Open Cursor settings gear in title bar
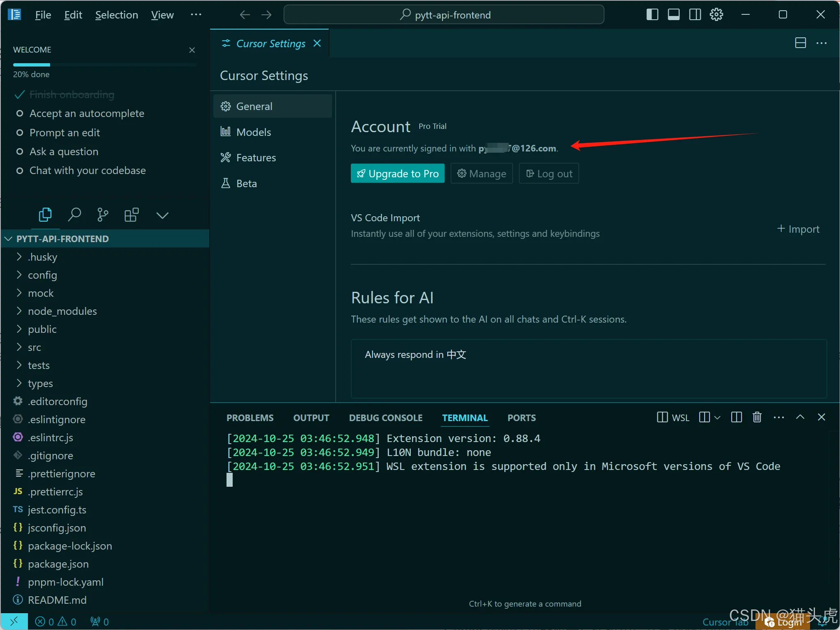The image size is (840, 630). [x=716, y=15]
